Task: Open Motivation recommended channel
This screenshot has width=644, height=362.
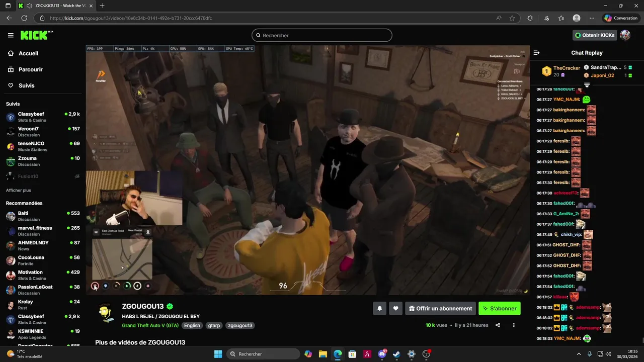Action: (x=43, y=275)
